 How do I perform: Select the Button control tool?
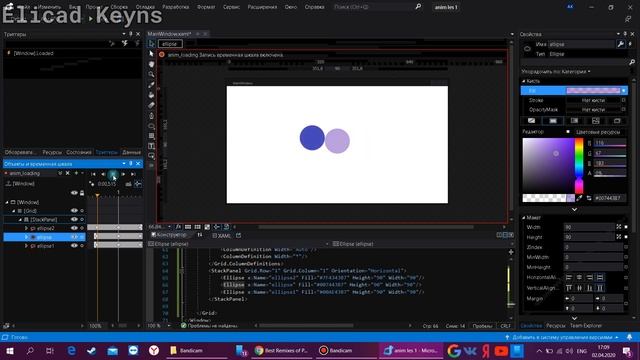tap(151, 156)
